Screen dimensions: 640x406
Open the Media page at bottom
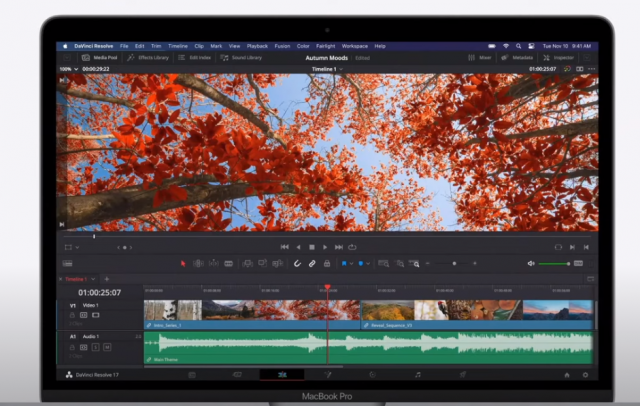click(192, 375)
